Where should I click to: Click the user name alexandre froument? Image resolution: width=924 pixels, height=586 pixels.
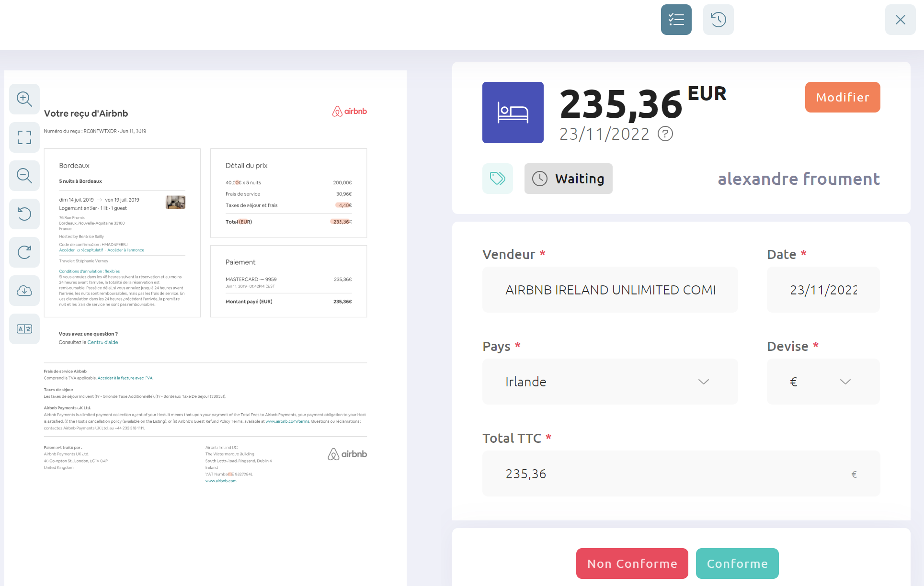coord(799,179)
